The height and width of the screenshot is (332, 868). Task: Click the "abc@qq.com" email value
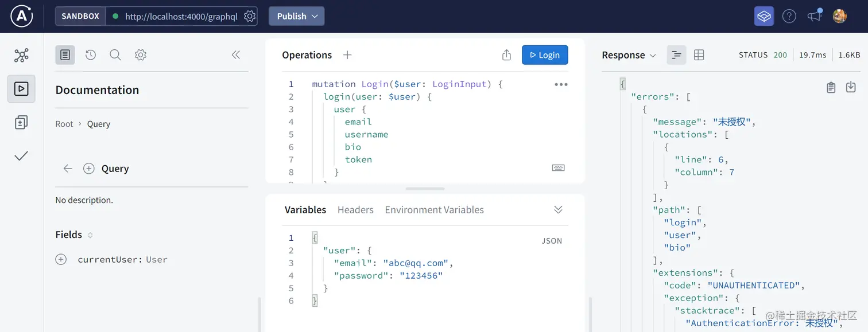(x=416, y=263)
